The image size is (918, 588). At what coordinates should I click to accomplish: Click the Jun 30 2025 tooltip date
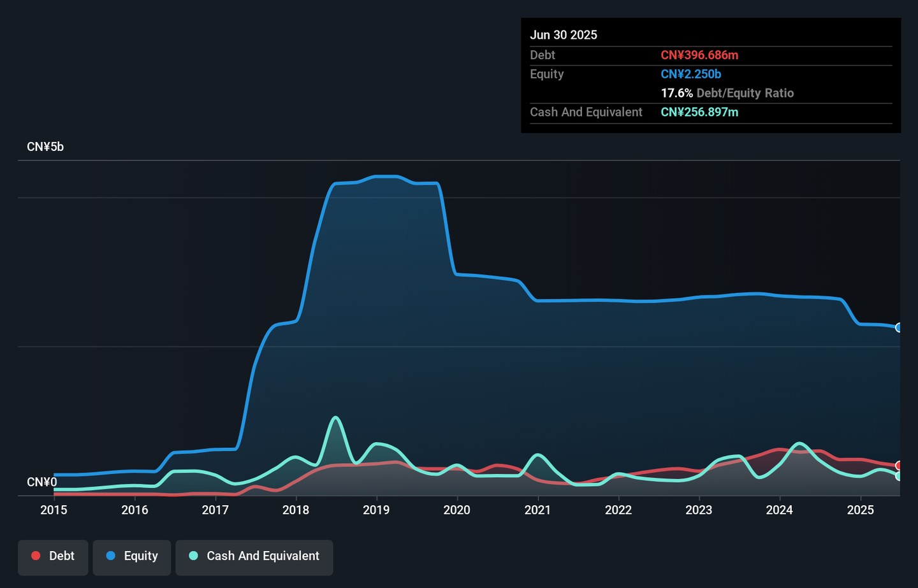[564, 35]
